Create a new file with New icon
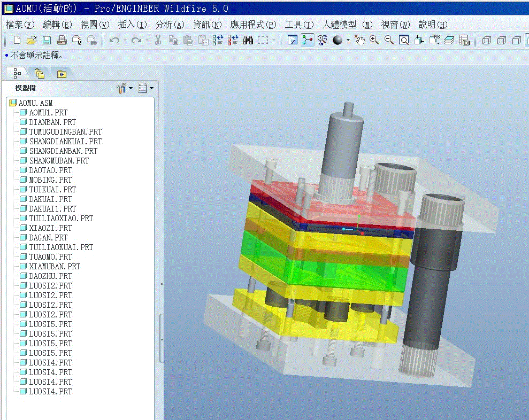Viewport: 529px width, 420px height. pos(17,40)
